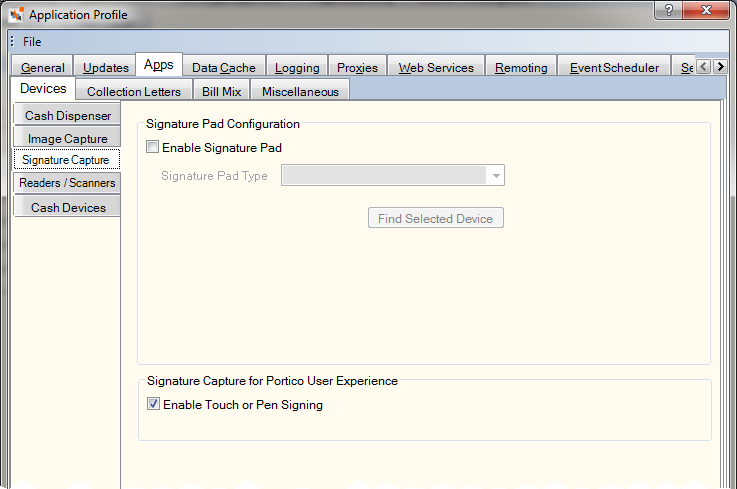Click the Find Selected Device button
The image size is (737, 489).
click(x=436, y=218)
